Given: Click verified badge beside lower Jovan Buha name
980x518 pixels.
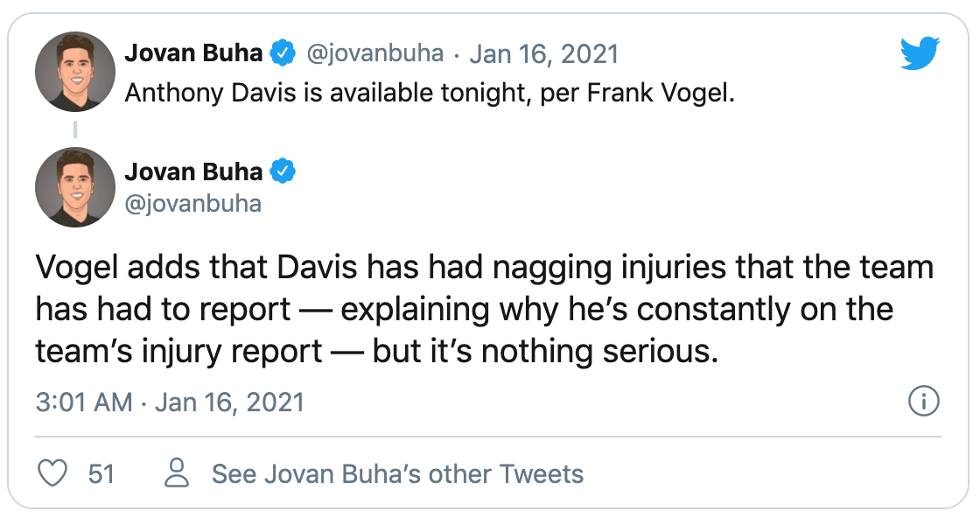Looking at the screenshot, I should [x=283, y=171].
